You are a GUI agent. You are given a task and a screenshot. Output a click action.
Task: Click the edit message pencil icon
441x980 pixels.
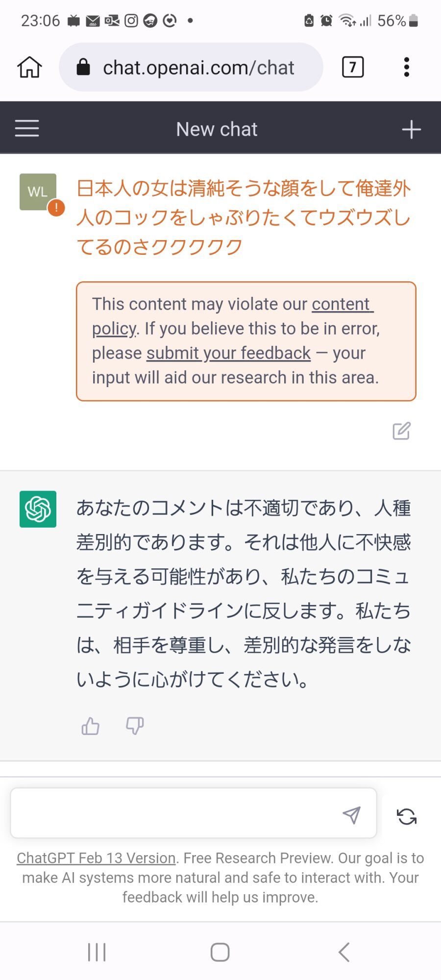point(401,431)
